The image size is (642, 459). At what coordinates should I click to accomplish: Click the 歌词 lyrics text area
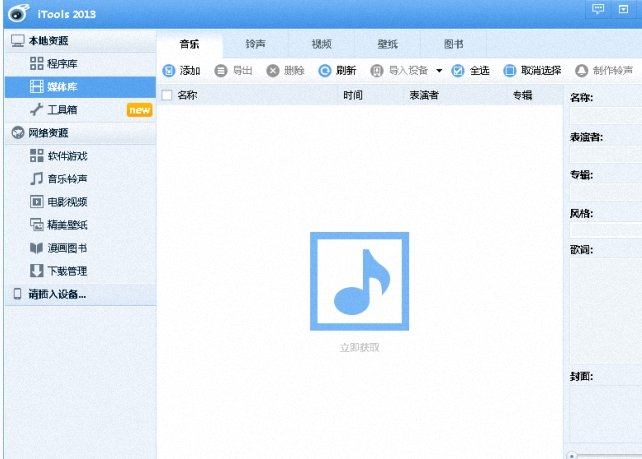coord(606,311)
